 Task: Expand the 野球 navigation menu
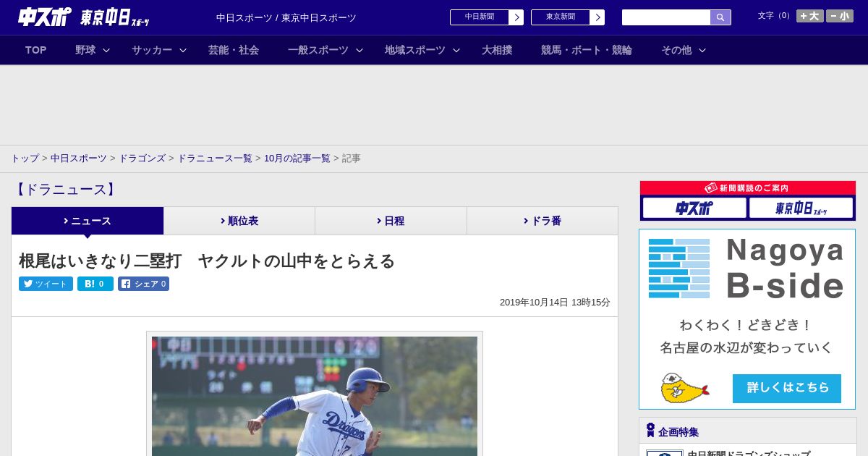tap(92, 50)
